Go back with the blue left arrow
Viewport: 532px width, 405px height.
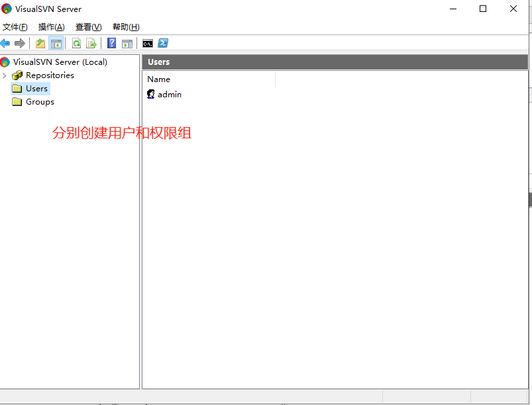5,44
